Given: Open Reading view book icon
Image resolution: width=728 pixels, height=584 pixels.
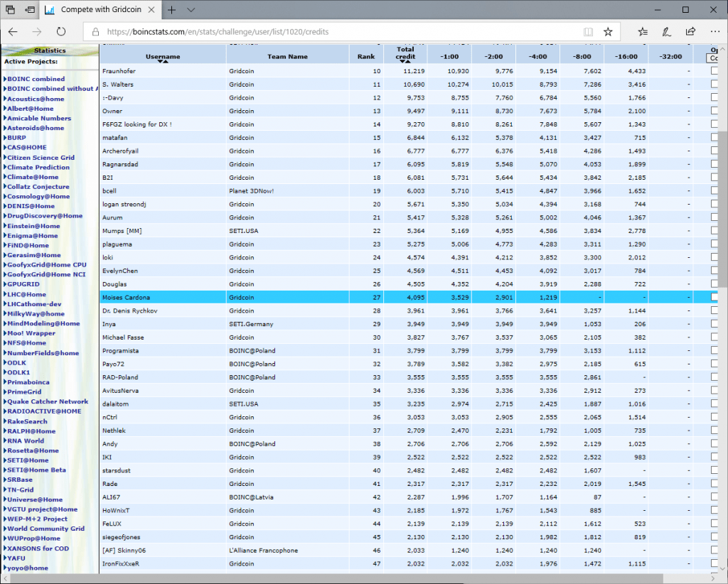Looking at the screenshot, I should pos(587,32).
